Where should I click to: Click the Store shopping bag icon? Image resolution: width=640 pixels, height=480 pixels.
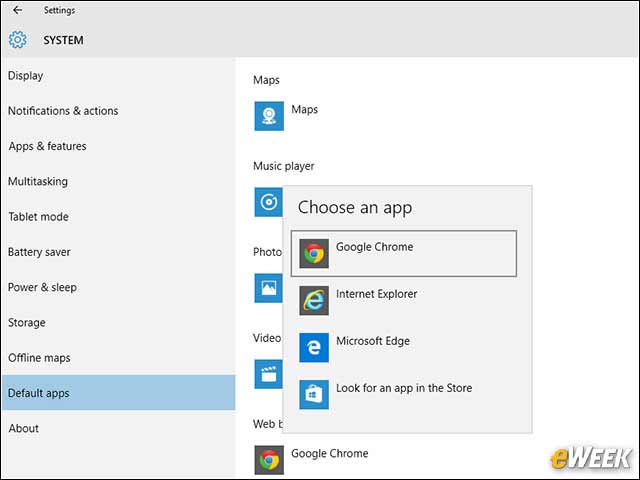pos(314,394)
